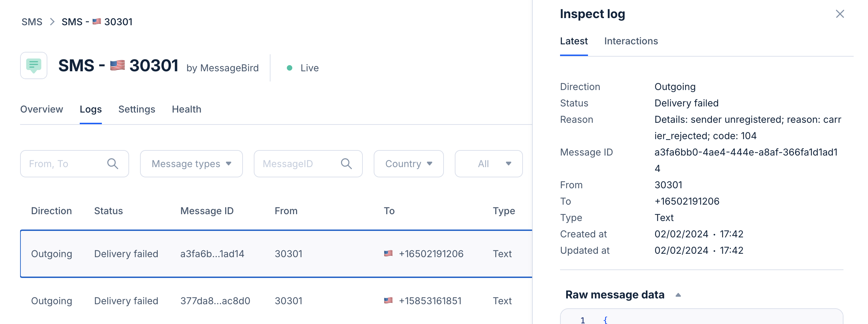868x324 pixels.
Task: Click the green Live status indicator
Action: coord(290,68)
